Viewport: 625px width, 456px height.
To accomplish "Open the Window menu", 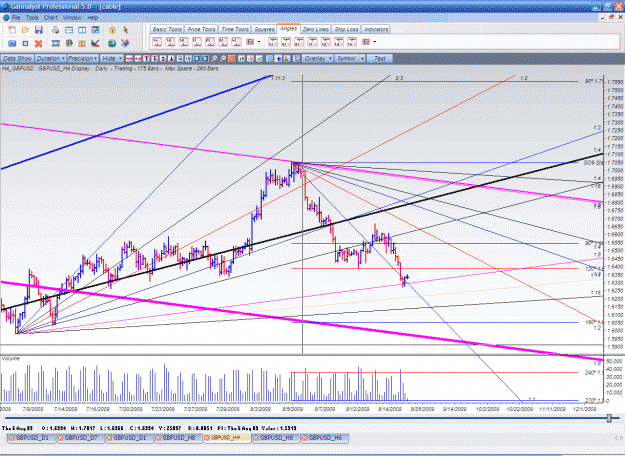I will (72, 18).
